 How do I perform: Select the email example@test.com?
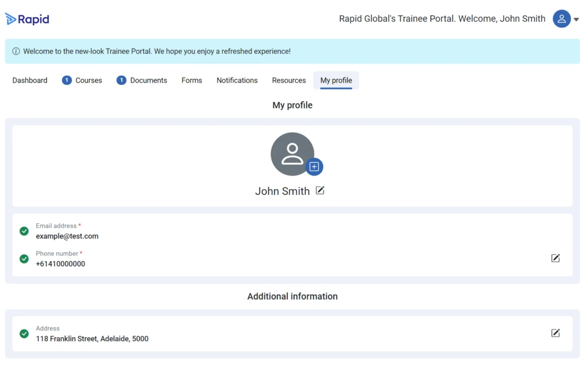tap(67, 236)
